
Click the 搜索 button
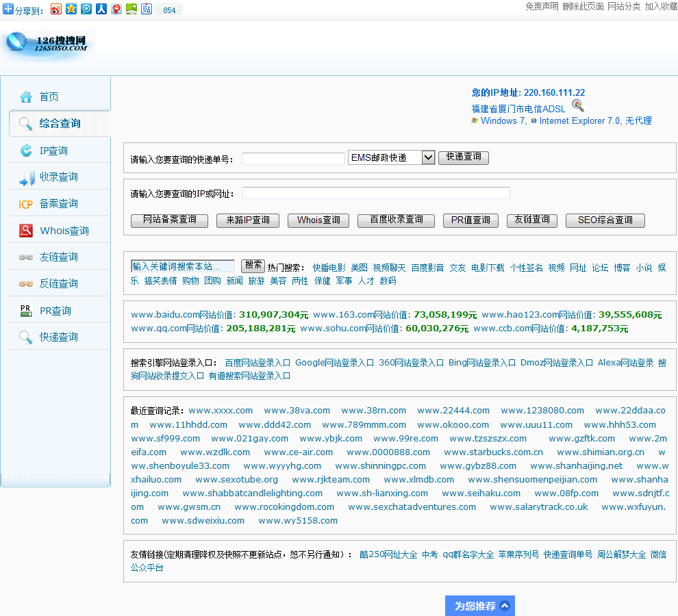point(253,266)
